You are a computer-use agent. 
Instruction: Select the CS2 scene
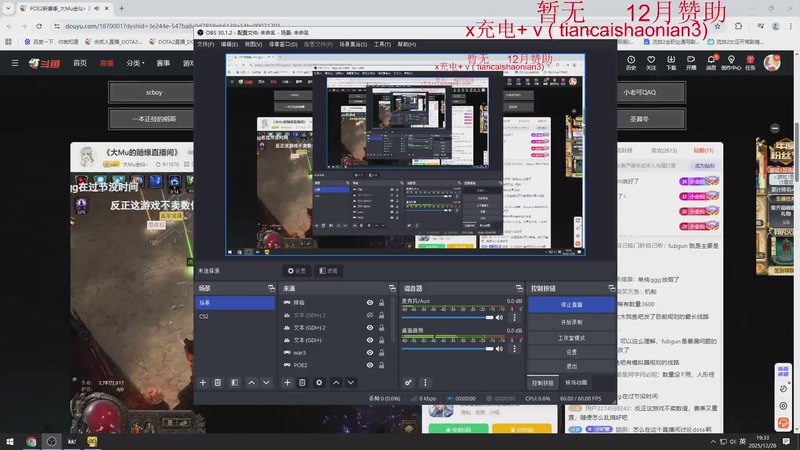click(235, 316)
